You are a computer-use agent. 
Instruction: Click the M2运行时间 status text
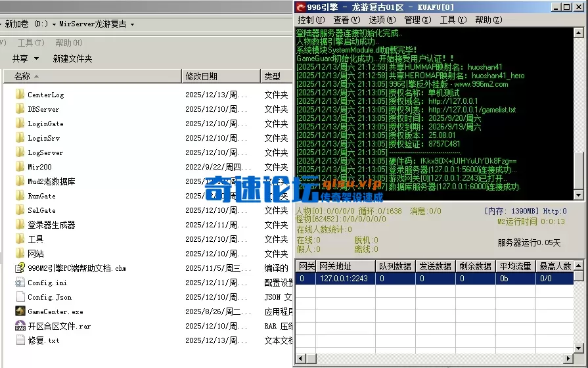[531, 221]
